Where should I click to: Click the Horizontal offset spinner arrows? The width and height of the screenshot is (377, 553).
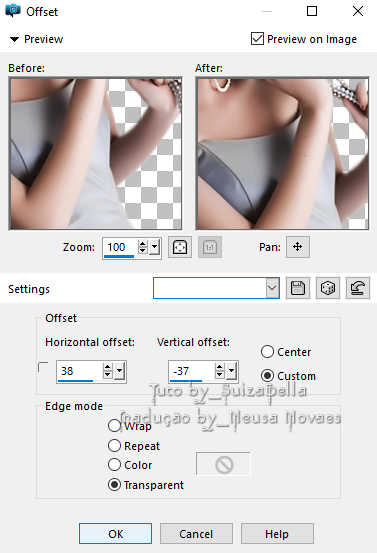pyautogui.click(x=108, y=371)
